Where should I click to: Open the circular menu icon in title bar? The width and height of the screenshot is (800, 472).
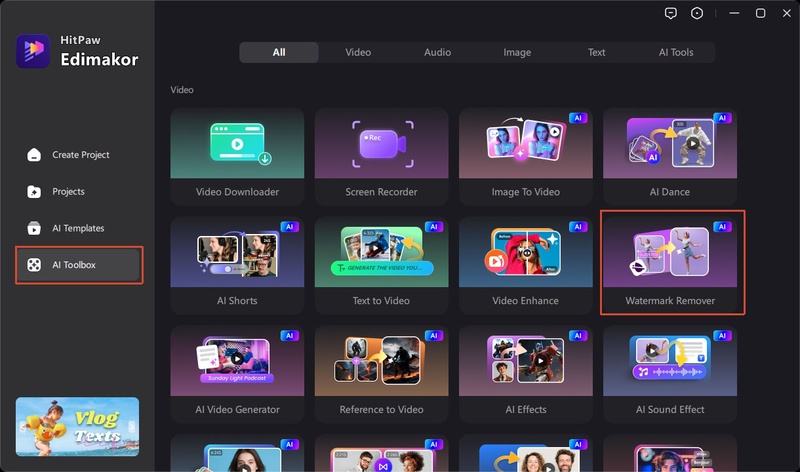(697, 13)
